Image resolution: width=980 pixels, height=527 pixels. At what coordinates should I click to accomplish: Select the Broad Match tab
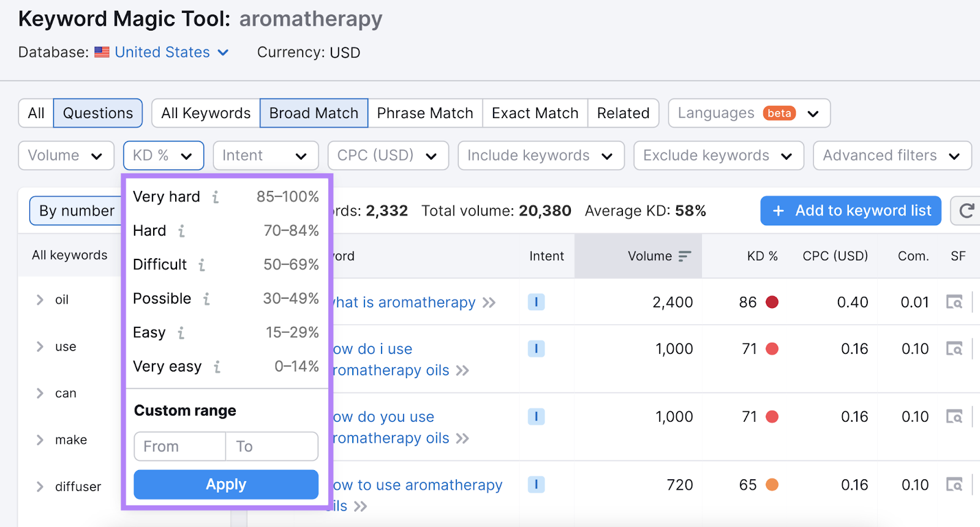click(x=314, y=113)
